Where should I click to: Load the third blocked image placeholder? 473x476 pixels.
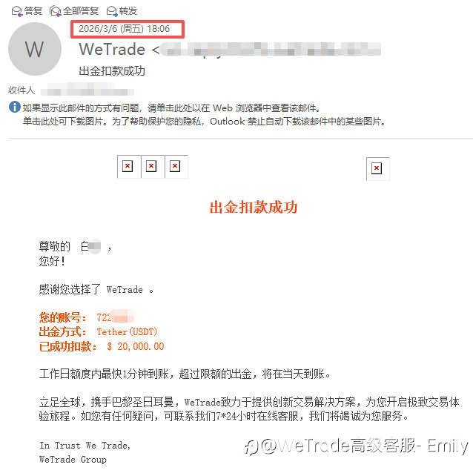click(x=175, y=166)
